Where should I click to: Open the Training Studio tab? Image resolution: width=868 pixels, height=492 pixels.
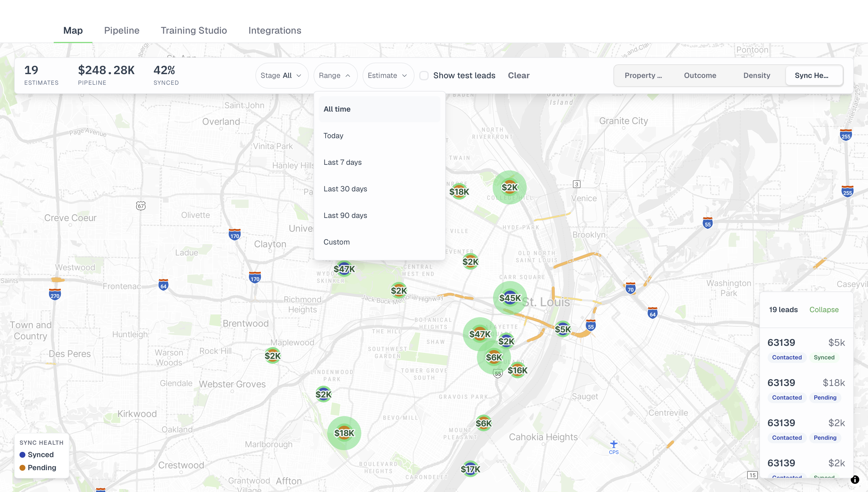point(193,30)
